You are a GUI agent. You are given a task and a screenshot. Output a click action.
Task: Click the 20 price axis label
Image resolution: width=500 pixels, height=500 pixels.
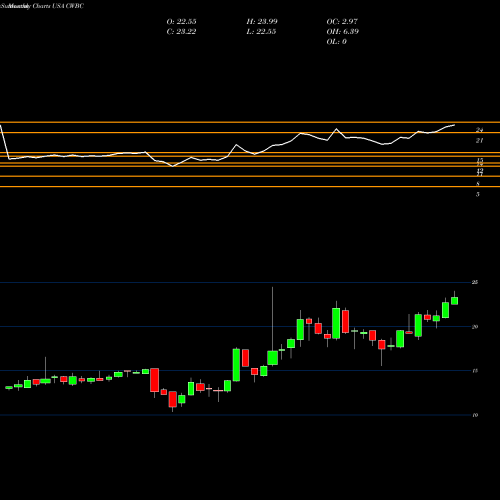point(475,327)
